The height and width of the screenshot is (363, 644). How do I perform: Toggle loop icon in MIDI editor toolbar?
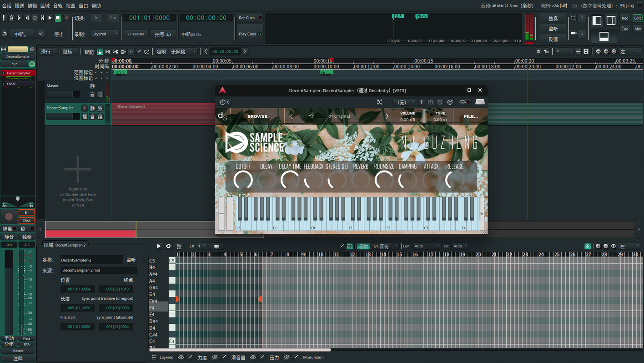168,246
